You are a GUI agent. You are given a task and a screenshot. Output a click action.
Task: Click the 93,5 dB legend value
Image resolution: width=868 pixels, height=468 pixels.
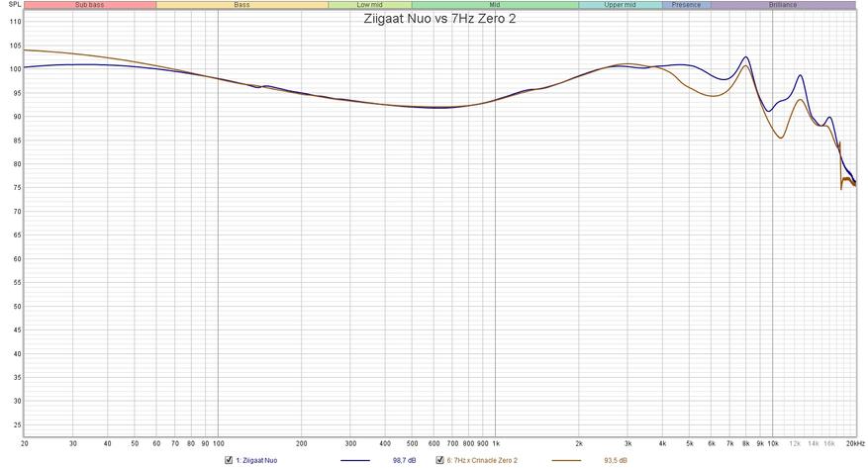point(616,460)
